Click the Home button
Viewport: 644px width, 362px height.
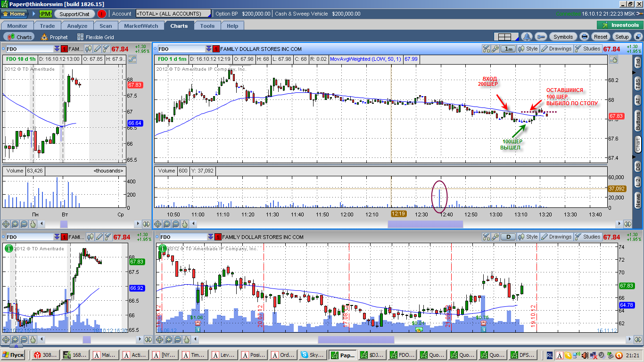coord(15,14)
